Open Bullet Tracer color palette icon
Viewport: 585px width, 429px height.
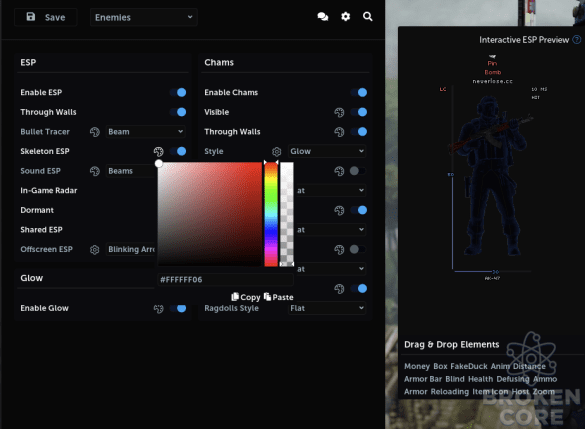click(95, 132)
